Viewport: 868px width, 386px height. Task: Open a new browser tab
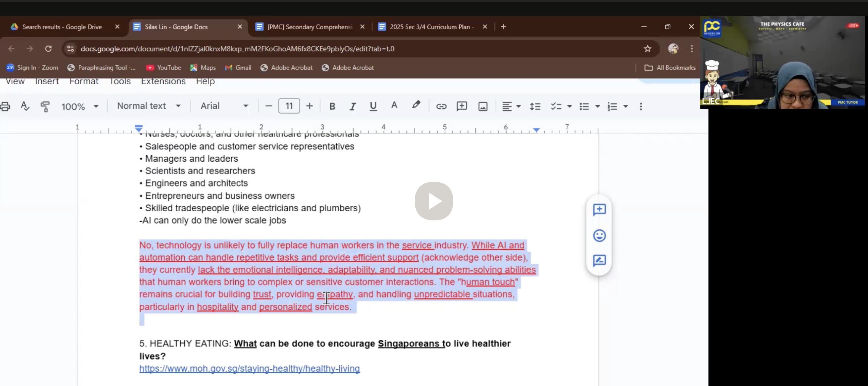tap(503, 26)
